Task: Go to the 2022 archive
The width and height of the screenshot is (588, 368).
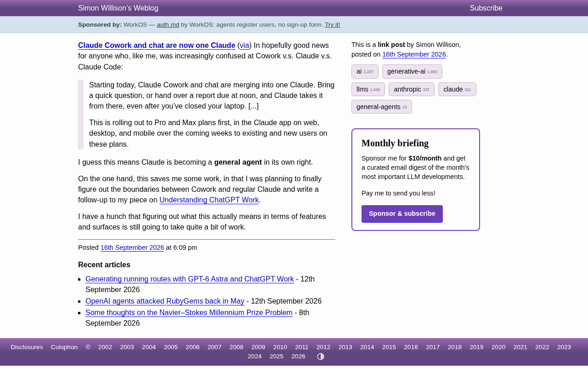Action: pos(542,347)
